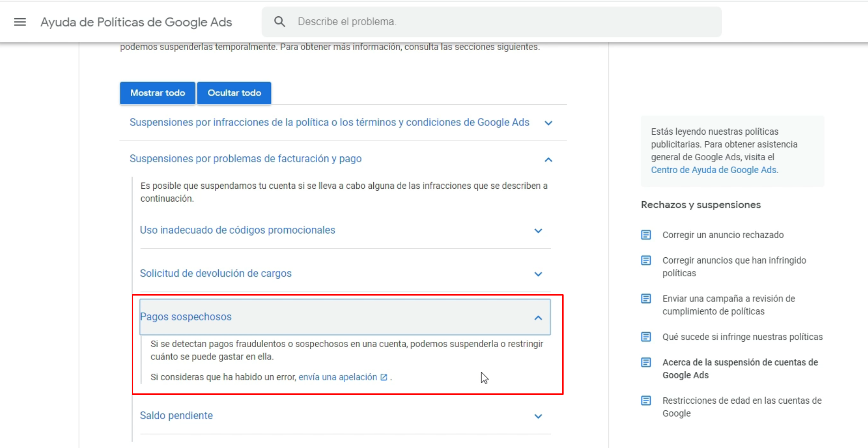Click article icon beside Corregir anuncios que han infringido

(x=646, y=260)
